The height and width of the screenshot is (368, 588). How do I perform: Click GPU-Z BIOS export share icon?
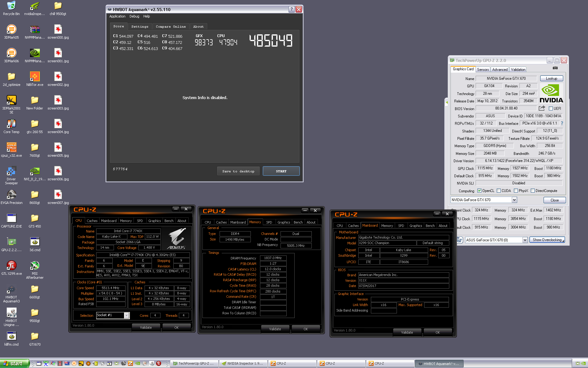(542, 108)
